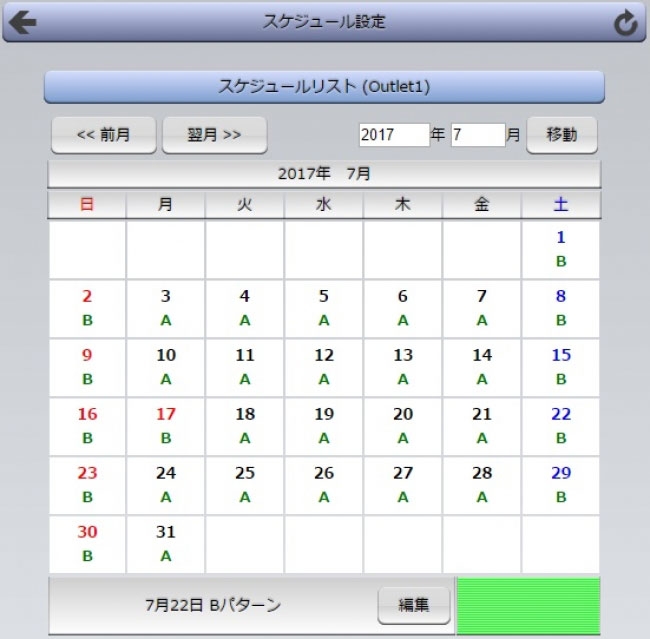Screen dimensions: 650x639
Task: Select July 17 holiday cell
Action: click(166, 426)
